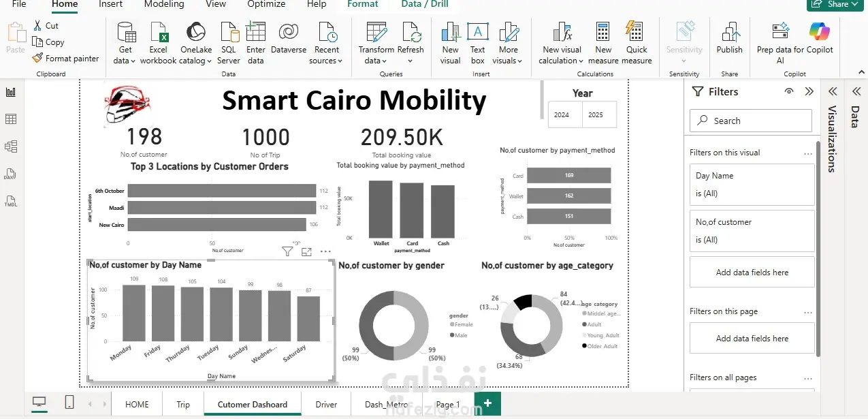Open options for Filters on this visual
Image resolution: width=868 pixels, height=419 pixels.
click(x=808, y=153)
